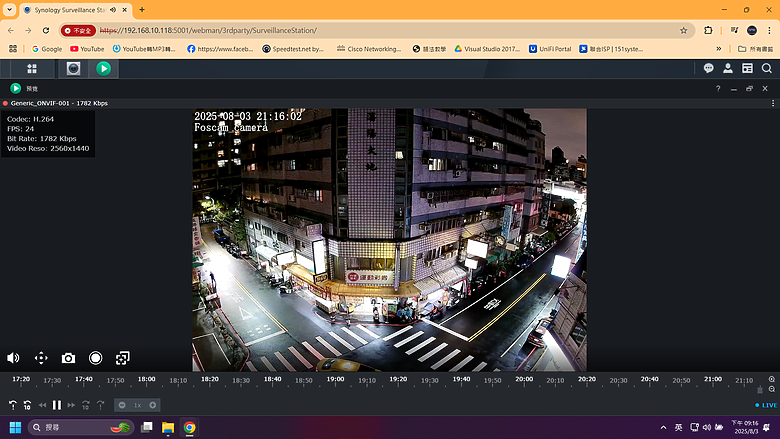Open Chrome media controls icon
The height and width of the screenshot is (439, 780).
coord(734,30)
